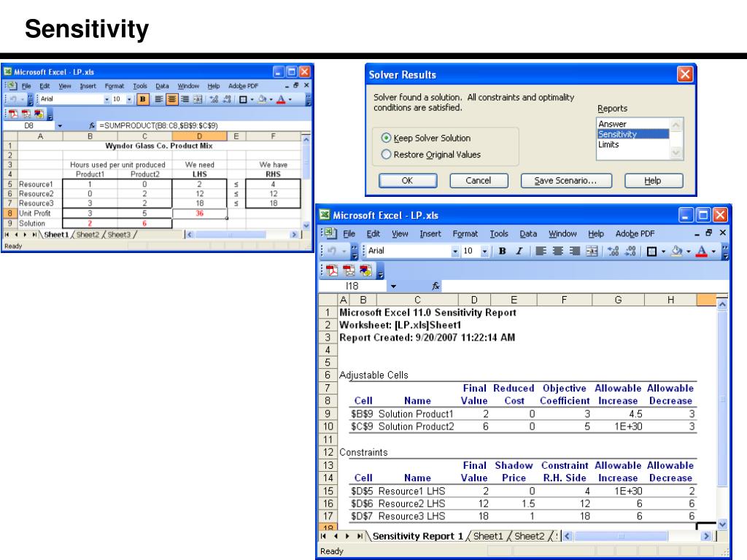Click Help button in Solver Results dialog
The width and height of the screenshot is (747, 560).
click(653, 181)
